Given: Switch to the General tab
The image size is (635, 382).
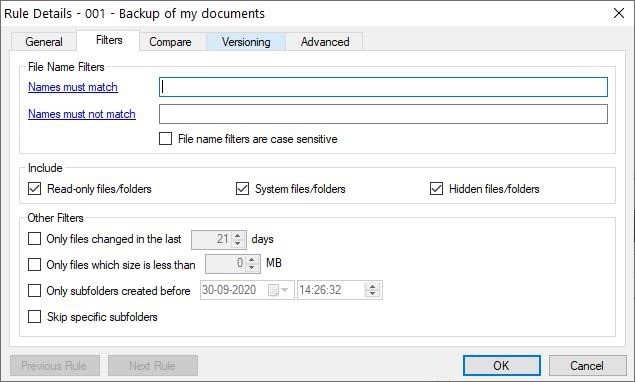Looking at the screenshot, I should [x=44, y=42].
